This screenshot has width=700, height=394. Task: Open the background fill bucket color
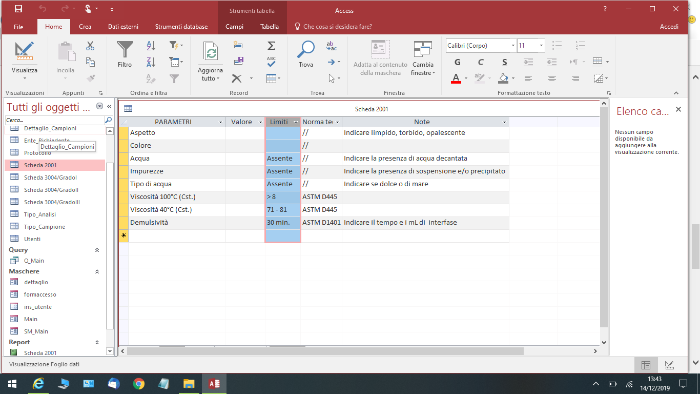coord(503,79)
